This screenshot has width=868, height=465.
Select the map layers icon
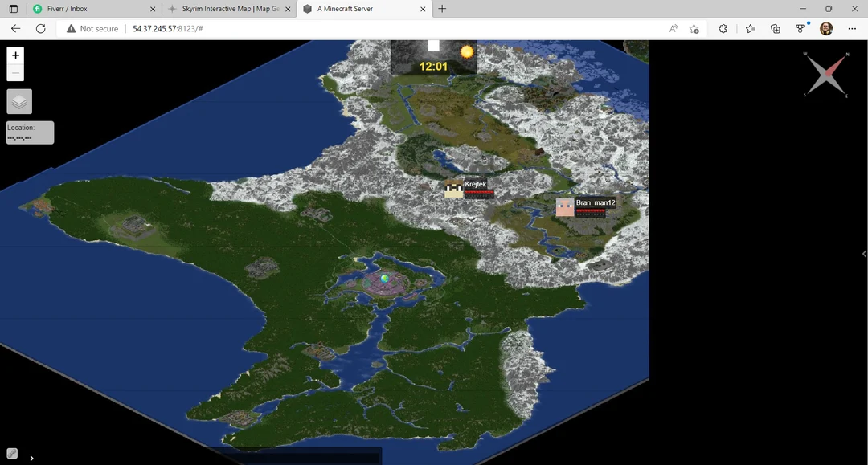pyautogui.click(x=18, y=100)
